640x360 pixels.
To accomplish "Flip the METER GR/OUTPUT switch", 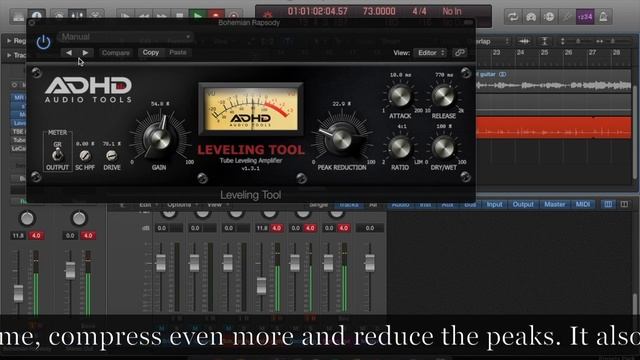I will [58, 155].
